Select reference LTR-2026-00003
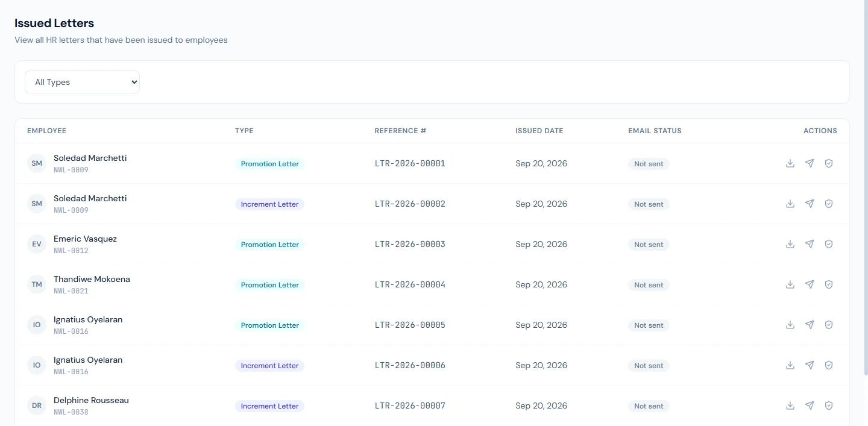The width and height of the screenshot is (868, 426). pyautogui.click(x=410, y=244)
